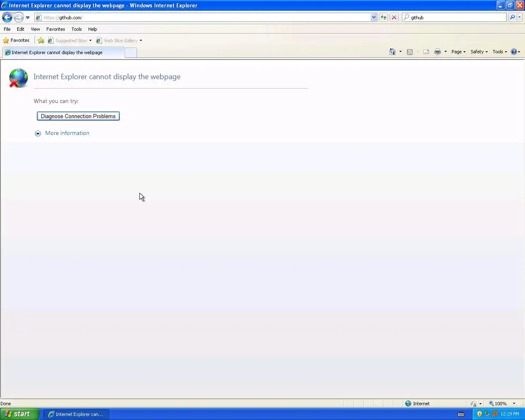Click the red Stop loading icon
The width and height of the screenshot is (525, 420).
[394, 18]
